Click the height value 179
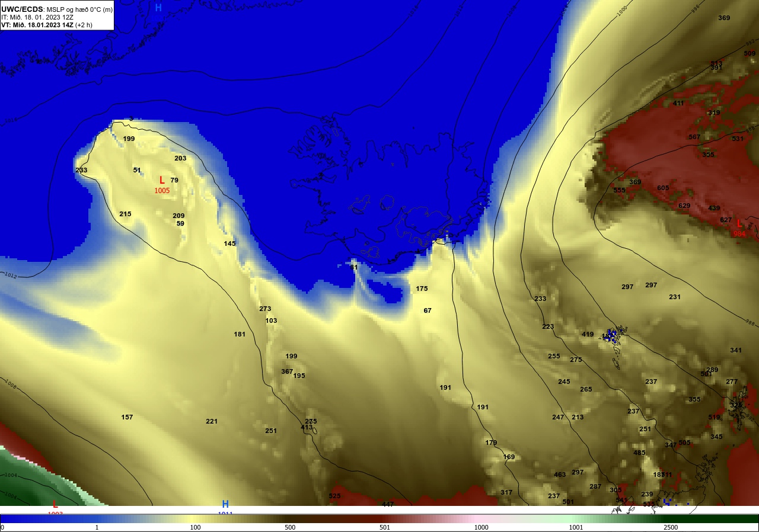759x532 pixels. (x=491, y=443)
